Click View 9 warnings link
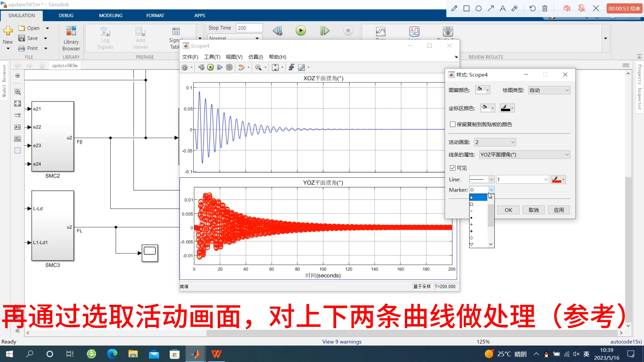Viewport: 644px width, 362px height. point(342,342)
